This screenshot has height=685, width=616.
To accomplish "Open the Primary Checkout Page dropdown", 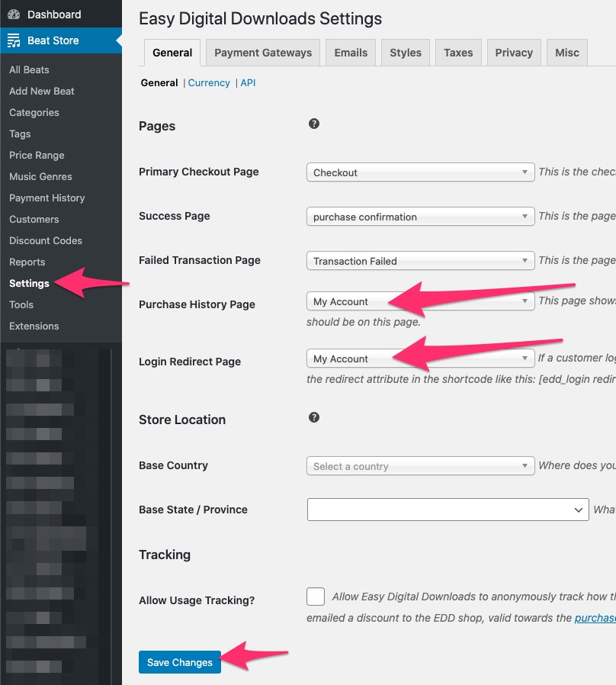I will point(420,172).
